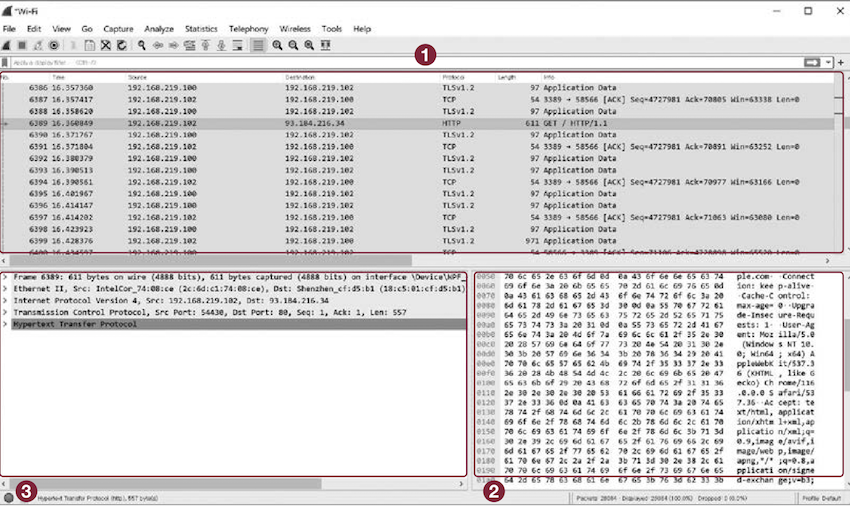The height and width of the screenshot is (507, 850).
Task: Reload the capture file
Action: pyautogui.click(x=122, y=46)
